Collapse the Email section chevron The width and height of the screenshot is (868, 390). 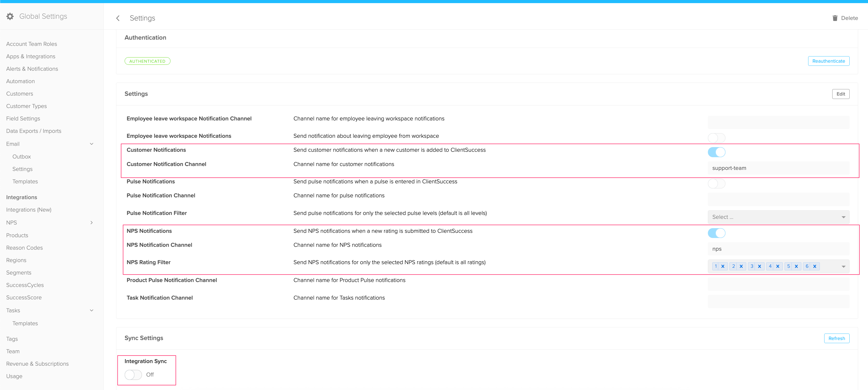[x=92, y=144]
